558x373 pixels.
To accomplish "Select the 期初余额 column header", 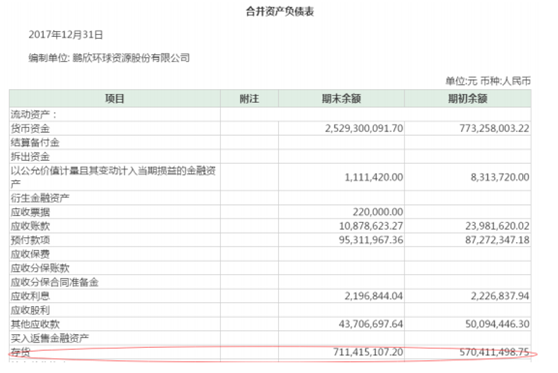I will 468,98.
